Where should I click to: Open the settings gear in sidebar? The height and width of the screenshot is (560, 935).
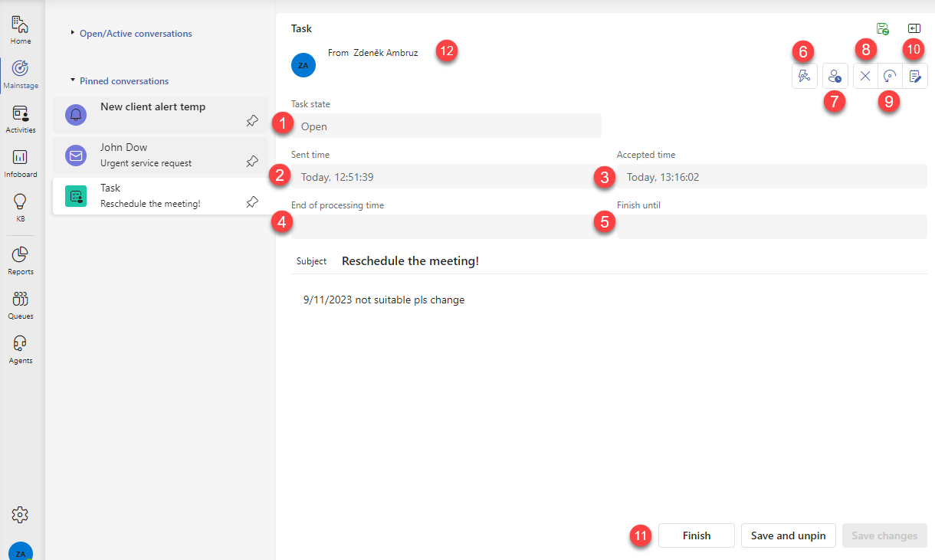tap(21, 514)
